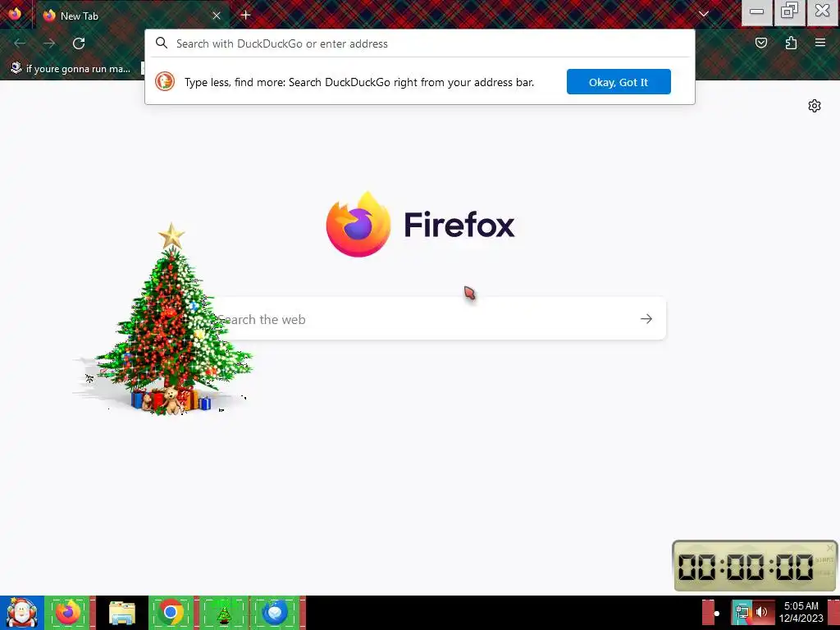Expand the list all tabs chevron

click(x=703, y=14)
